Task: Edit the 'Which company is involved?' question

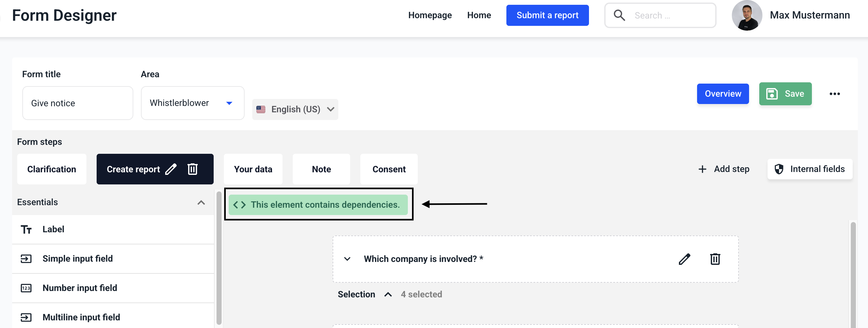Action: click(x=684, y=259)
